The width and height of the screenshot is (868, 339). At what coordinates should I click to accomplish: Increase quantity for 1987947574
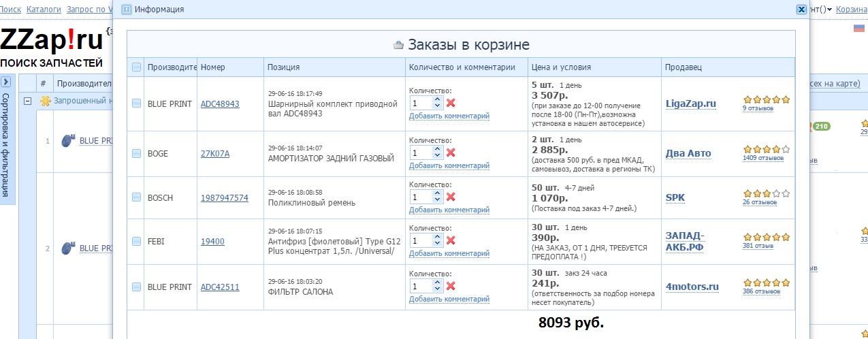437,193
